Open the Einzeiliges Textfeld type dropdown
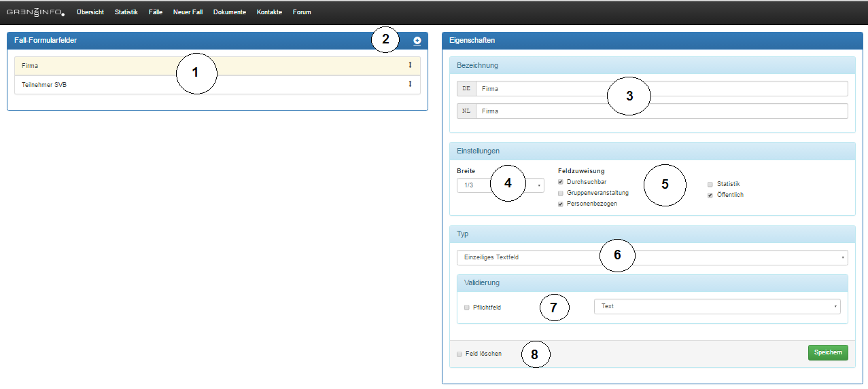The width and height of the screenshot is (868, 389). point(652,257)
